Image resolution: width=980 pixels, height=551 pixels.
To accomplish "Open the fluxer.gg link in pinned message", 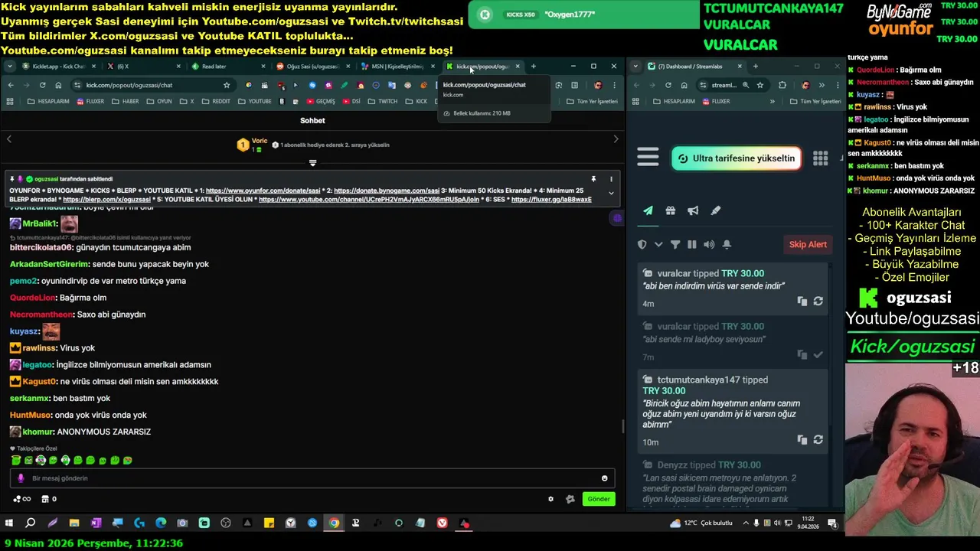I will (x=551, y=200).
